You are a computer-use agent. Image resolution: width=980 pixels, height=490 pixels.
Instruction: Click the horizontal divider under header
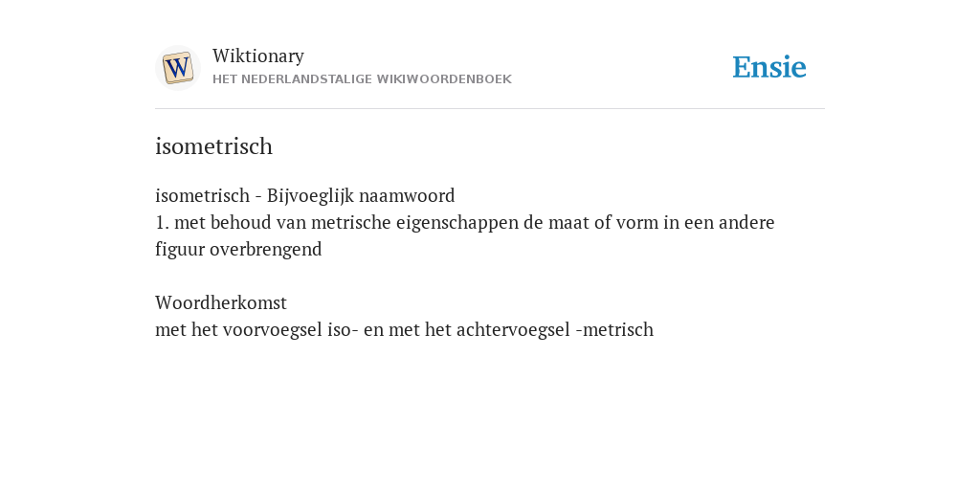[490, 109]
